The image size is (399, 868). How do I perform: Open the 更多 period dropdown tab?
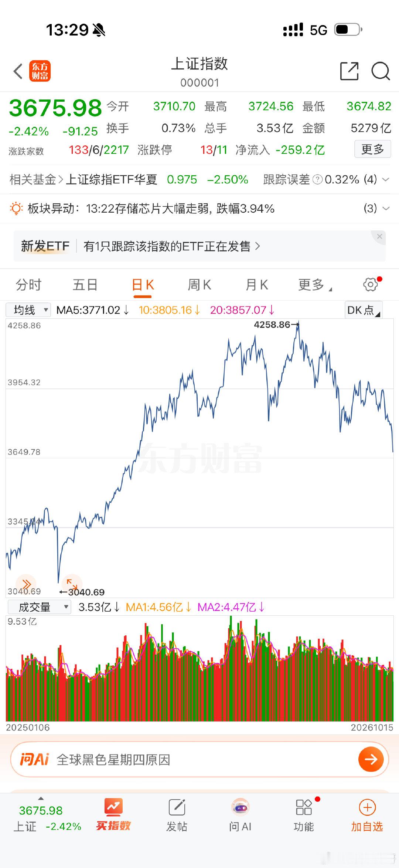coord(315,285)
